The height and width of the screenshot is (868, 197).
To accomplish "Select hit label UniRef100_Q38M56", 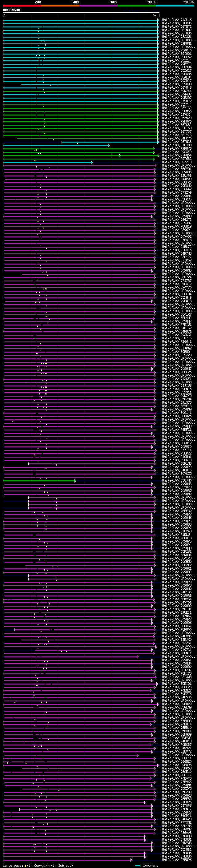I will 177,111.
